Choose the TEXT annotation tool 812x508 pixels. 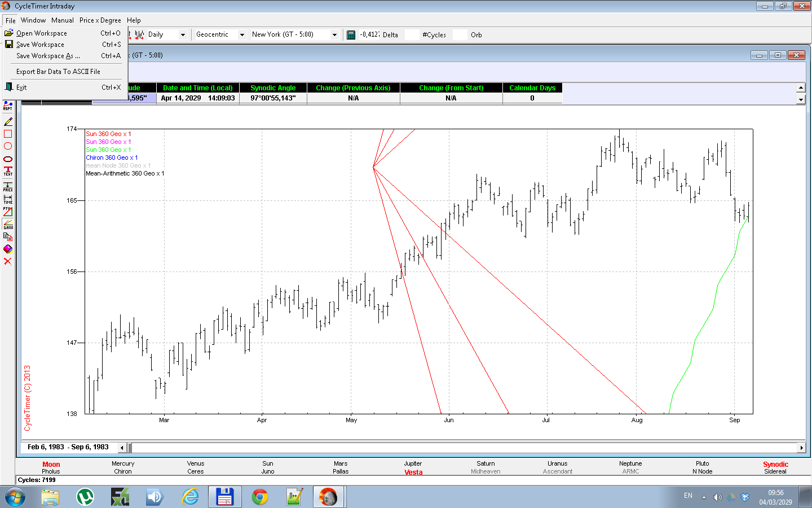(x=8, y=171)
